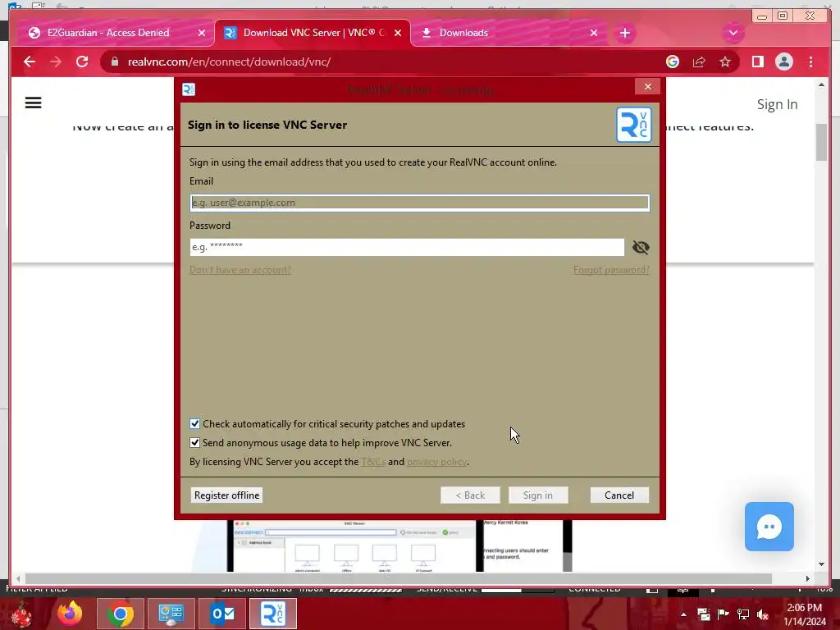Open the chat support bubble
The height and width of the screenshot is (630, 840).
[769, 526]
